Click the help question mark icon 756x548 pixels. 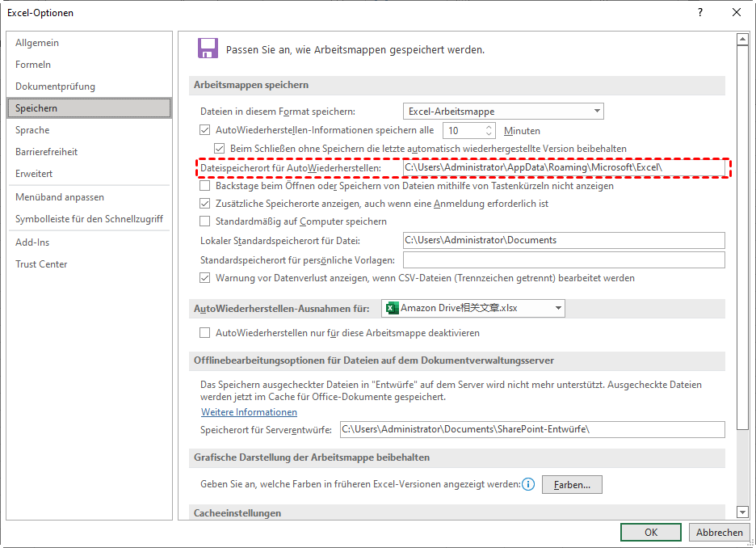pos(699,12)
